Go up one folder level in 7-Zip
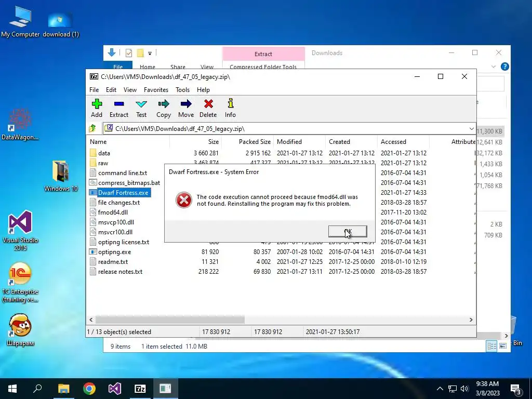This screenshot has width=532, height=399. [x=92, y=129]
